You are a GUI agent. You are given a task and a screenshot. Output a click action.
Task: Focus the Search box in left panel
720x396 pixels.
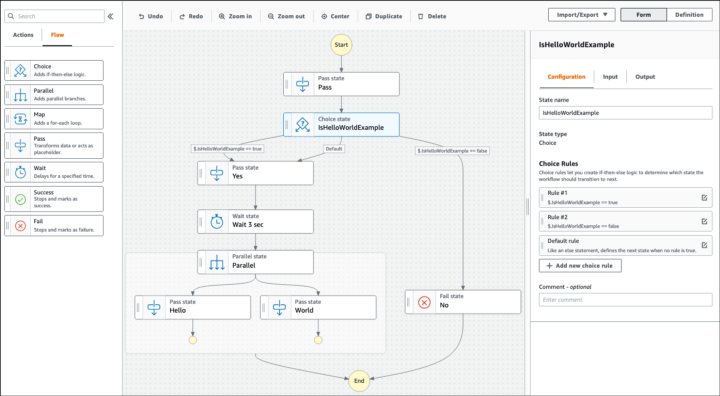(54, 16)
